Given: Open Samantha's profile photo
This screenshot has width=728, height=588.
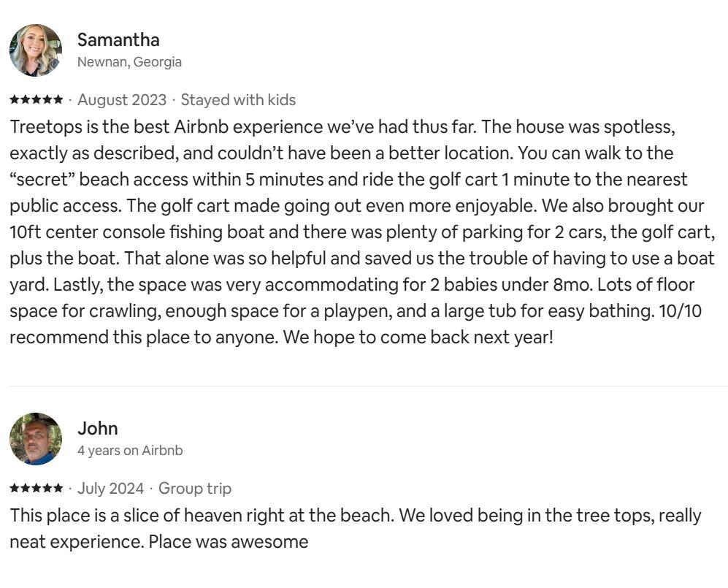Looking at the screenshot, I should [36, 50].
